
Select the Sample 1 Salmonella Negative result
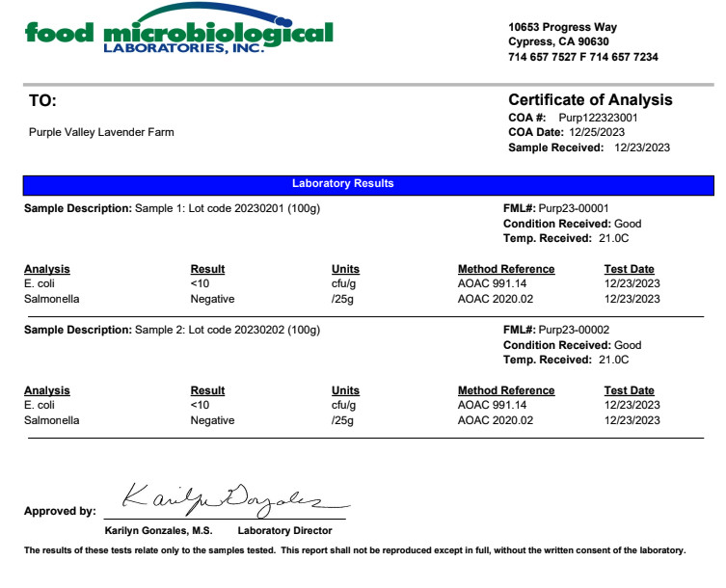pos(212,299)
